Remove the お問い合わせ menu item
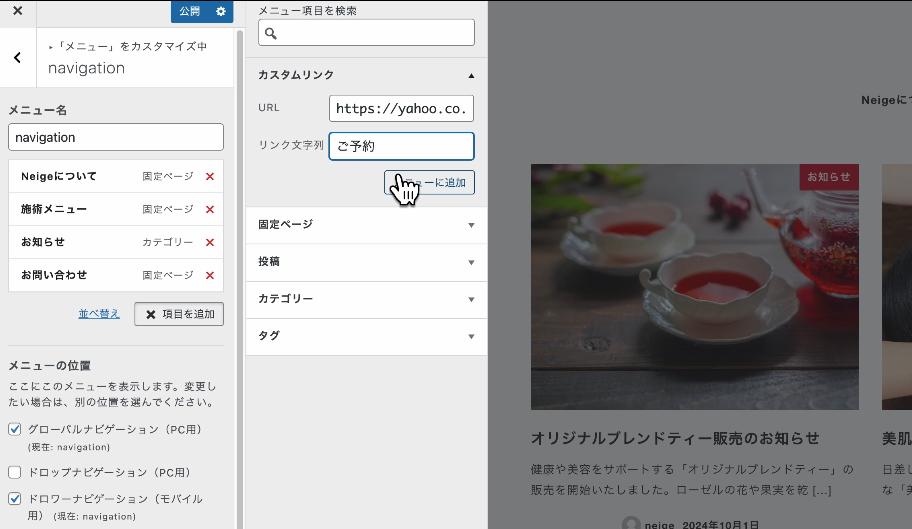The image size is (912, 529). click(x=210, y=276)
